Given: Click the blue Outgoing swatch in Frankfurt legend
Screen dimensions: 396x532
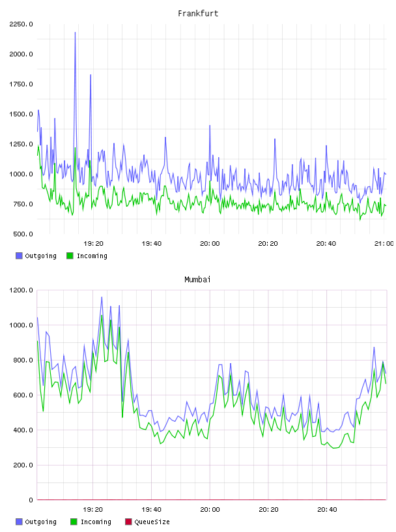Looking at the screenshot, I should (x=19, y=256).
